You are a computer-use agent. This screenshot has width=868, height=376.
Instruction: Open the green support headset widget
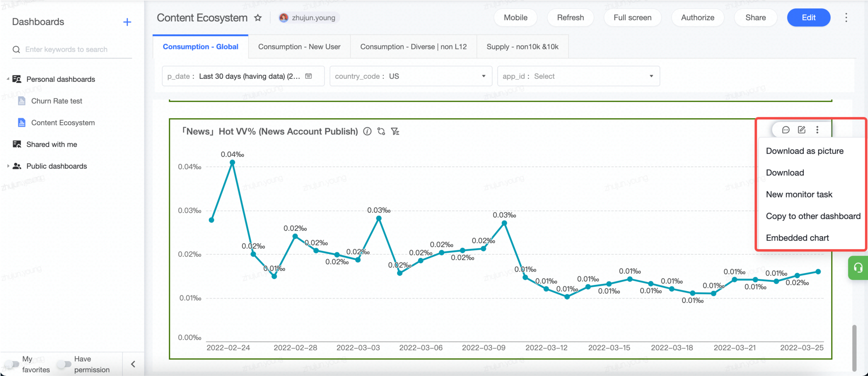[x=858, y=268]
